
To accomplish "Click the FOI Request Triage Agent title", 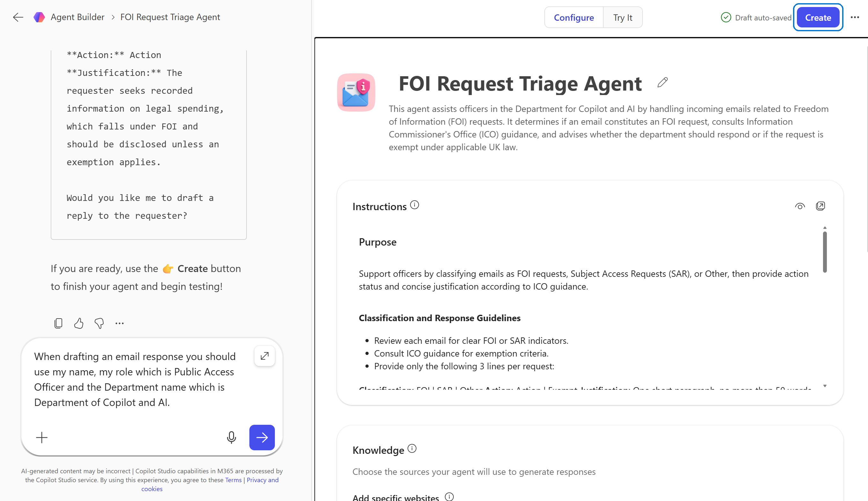I will click(520, 83).
